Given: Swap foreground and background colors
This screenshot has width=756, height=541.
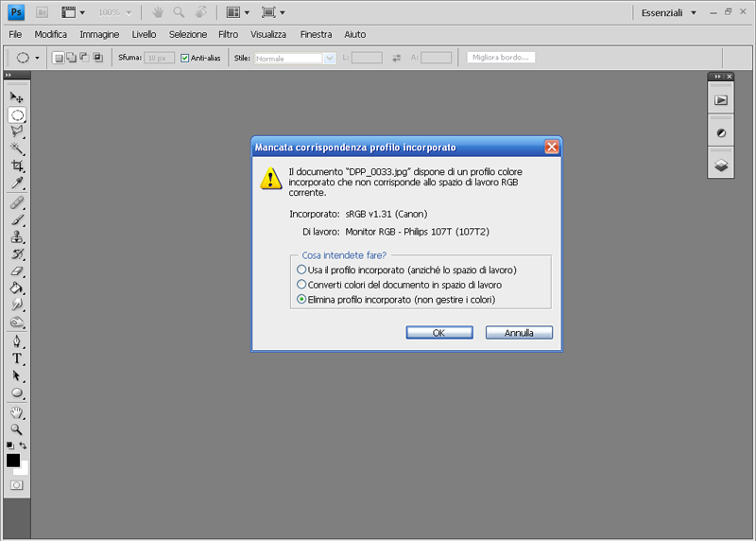Looking at the screenshot, I should pos(23,445).
